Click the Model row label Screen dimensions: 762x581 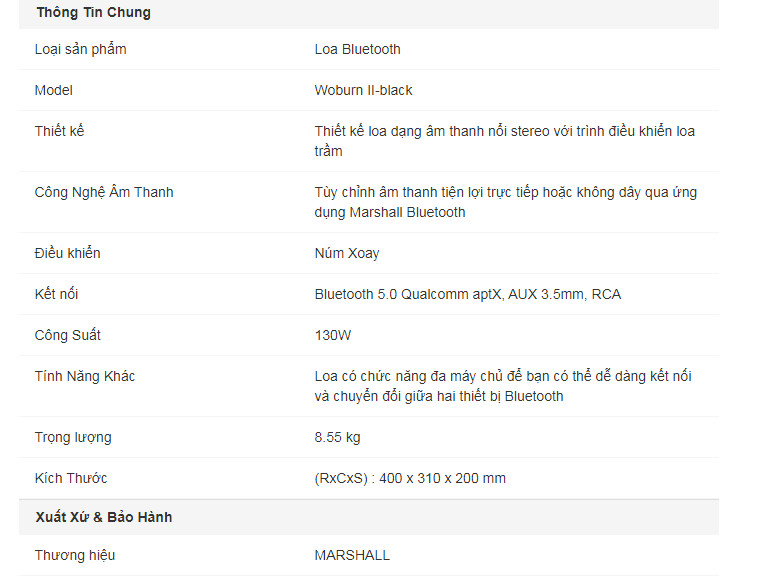(x=54, y=90)
